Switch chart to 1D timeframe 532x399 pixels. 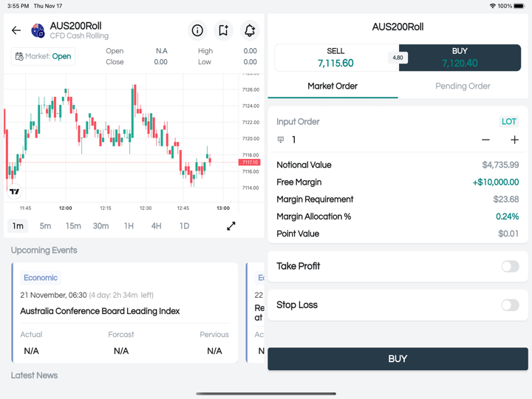point(184,226)
